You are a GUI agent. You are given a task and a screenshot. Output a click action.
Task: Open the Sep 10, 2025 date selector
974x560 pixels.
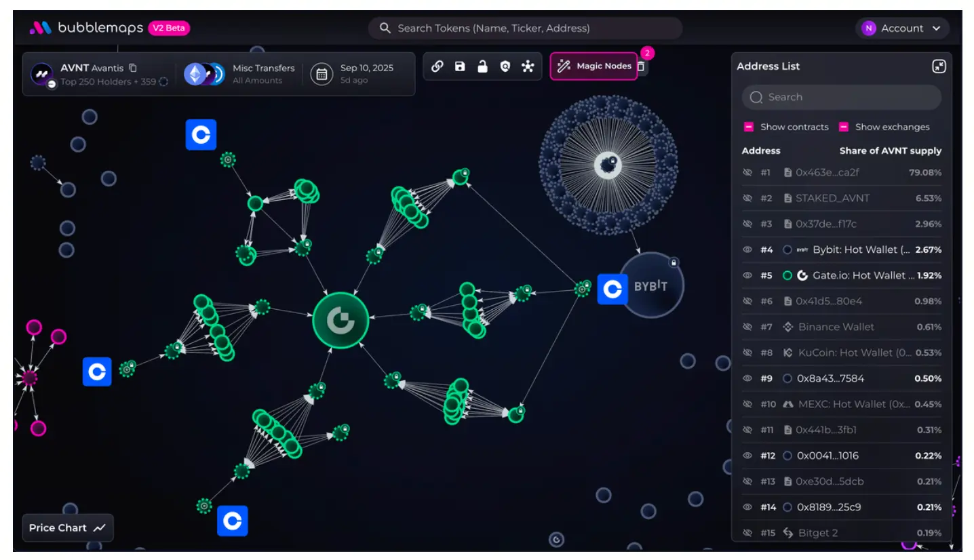(x=353, y=74)
